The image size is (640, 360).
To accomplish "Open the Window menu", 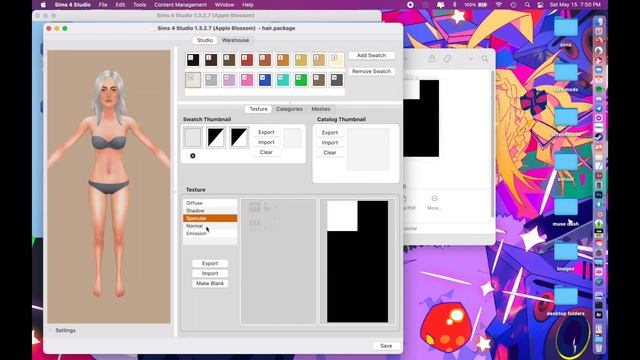I will point(224,5).
